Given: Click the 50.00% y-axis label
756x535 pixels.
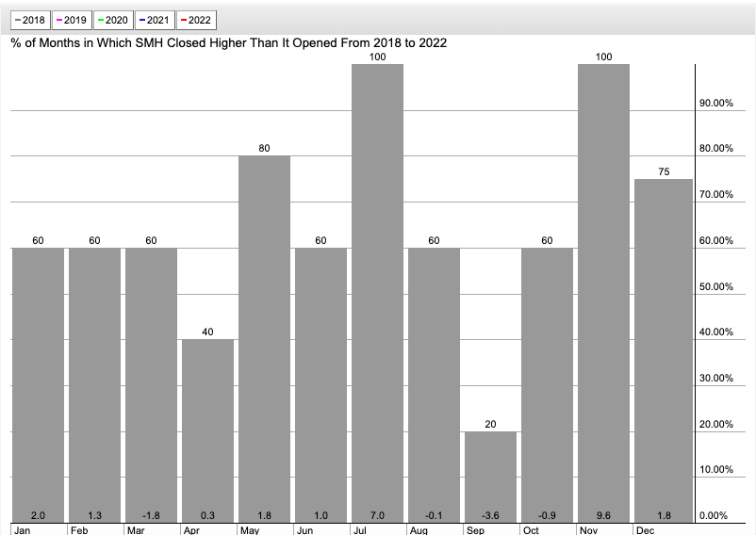Looking at the screenshot, I should click(716, 286).
